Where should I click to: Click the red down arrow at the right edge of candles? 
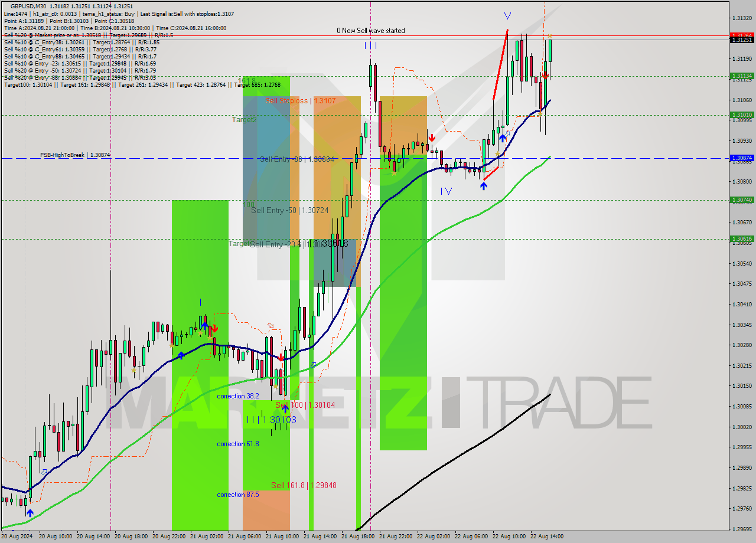pos(545,74)
